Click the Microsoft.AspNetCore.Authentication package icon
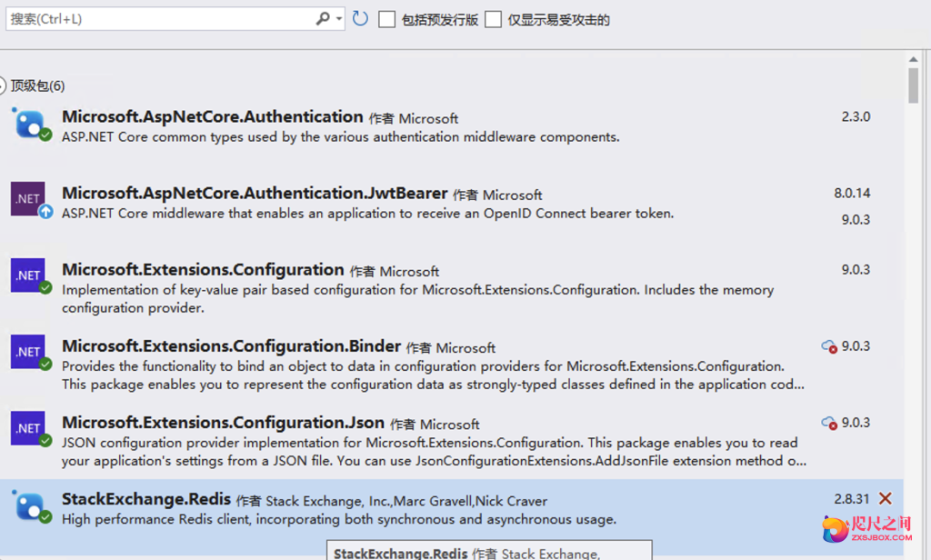Viewport: 931px width, 560px height. point(28,123)
